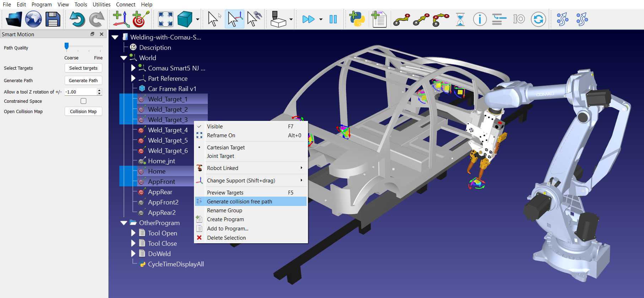
Task: Open the online library globe icon
Action: click(33, 19)
